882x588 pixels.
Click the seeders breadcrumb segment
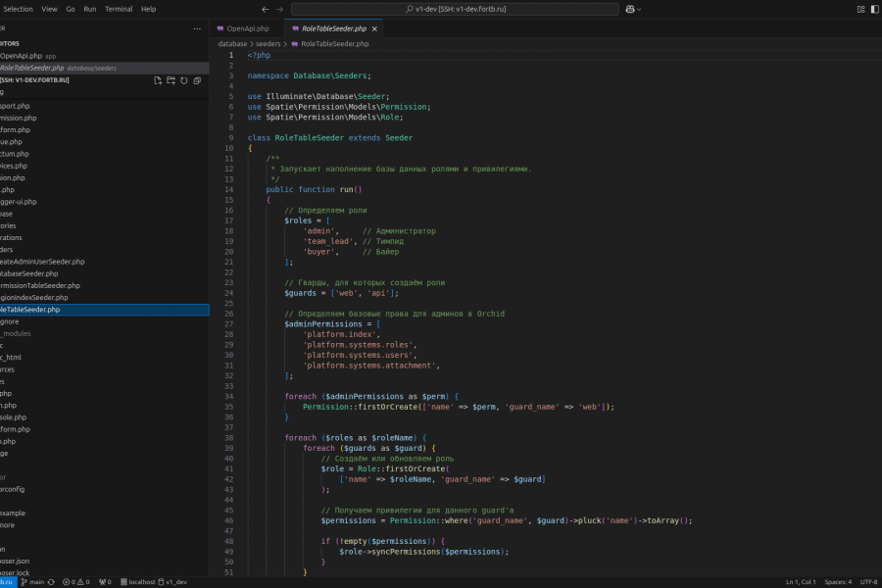tap(268, 44)
